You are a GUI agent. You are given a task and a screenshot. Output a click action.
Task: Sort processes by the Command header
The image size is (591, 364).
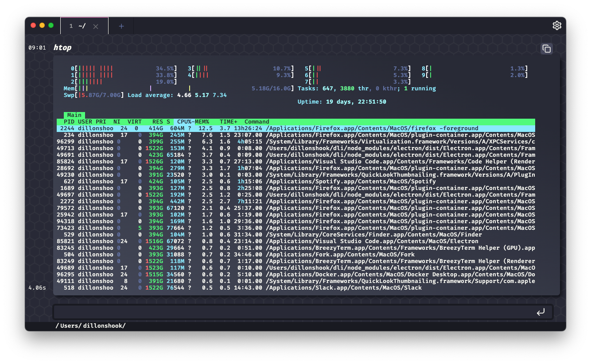point(257,121)
